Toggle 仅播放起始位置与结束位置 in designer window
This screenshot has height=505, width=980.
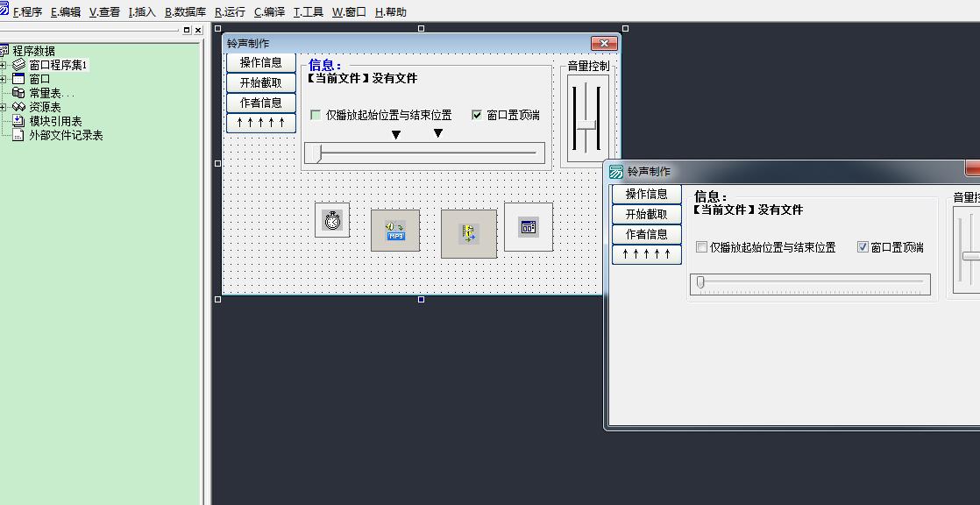[316, 115]
